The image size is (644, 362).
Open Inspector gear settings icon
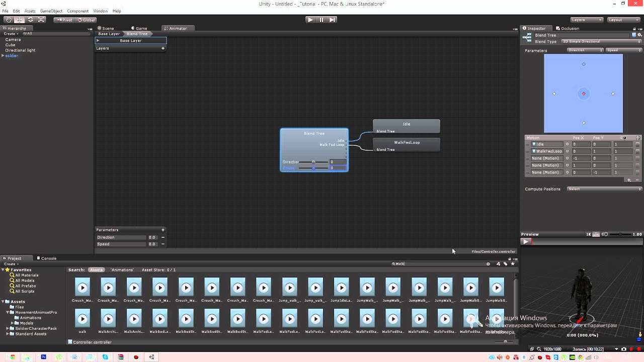click(x=639, y=35)
